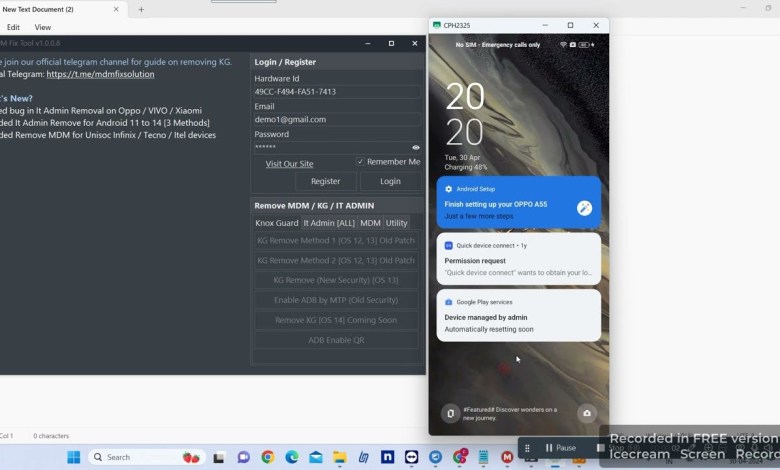Click the Register button
780x470 pixels.
tap(325, 182)
